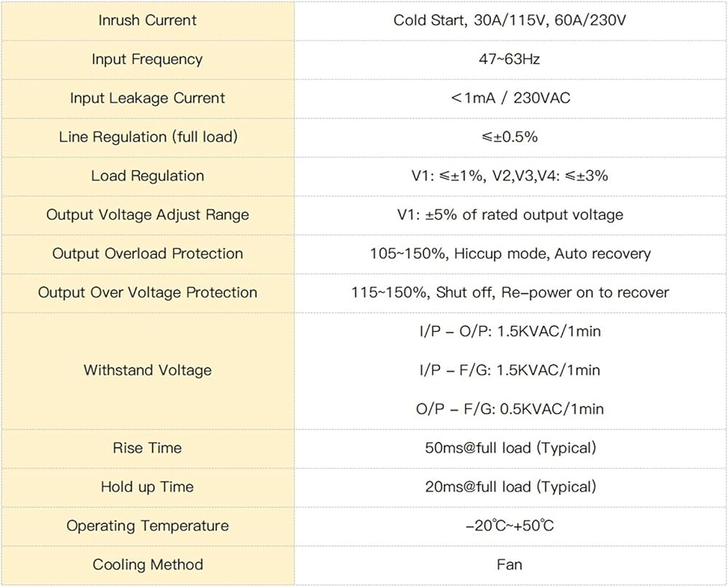Select the Hiccup mode, Auto recovery value
The width and height of the screenshot is (728, 587).
point(510,254)
